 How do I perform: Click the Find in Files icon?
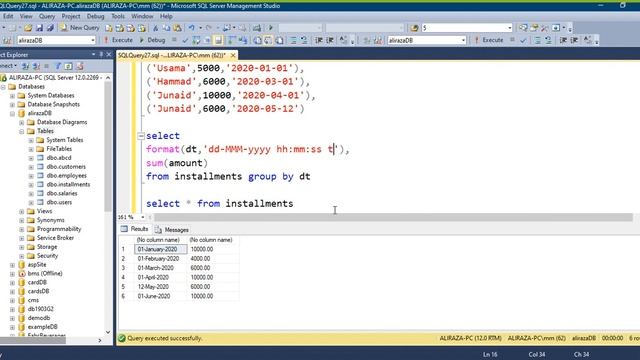coord(414,28)
